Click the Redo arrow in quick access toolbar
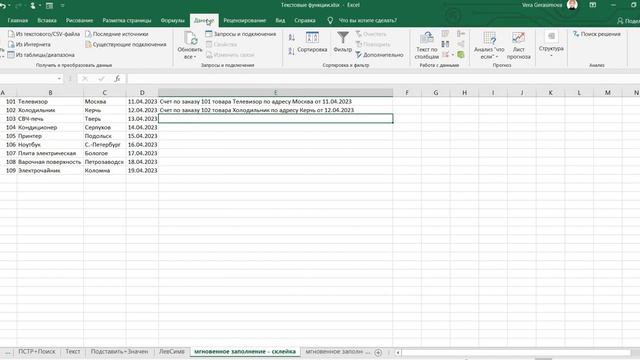Viewport: 640px width, 360px height. pyautogui.click(x=18, y=6)
